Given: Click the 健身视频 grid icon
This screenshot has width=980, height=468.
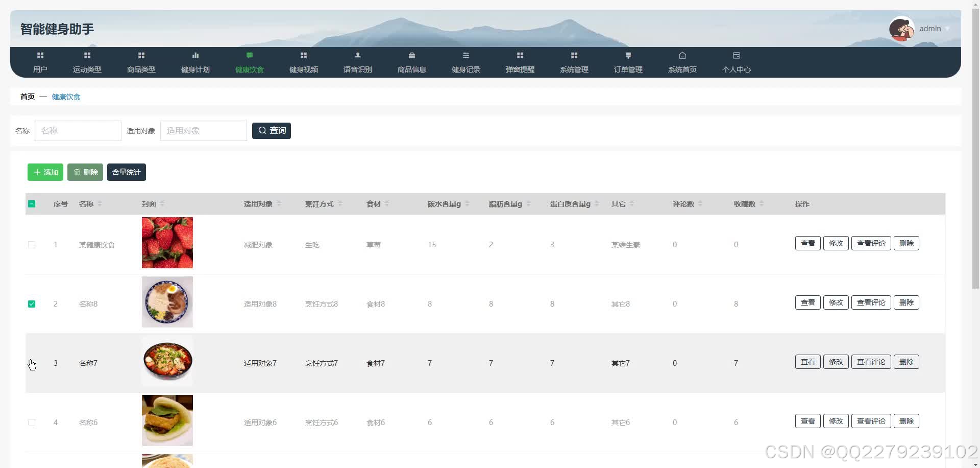Looking at the screenshot, I should (x=304, y=55).
